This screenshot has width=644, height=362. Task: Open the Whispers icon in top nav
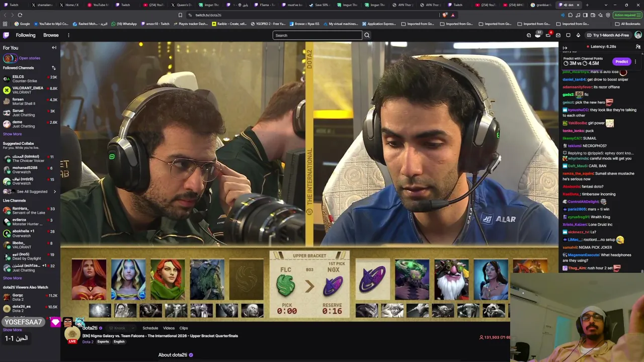click(x=568, y=35)
